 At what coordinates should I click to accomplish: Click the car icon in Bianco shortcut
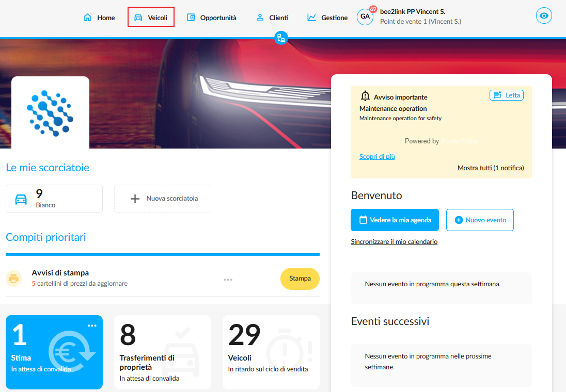[x=21, y=199]
